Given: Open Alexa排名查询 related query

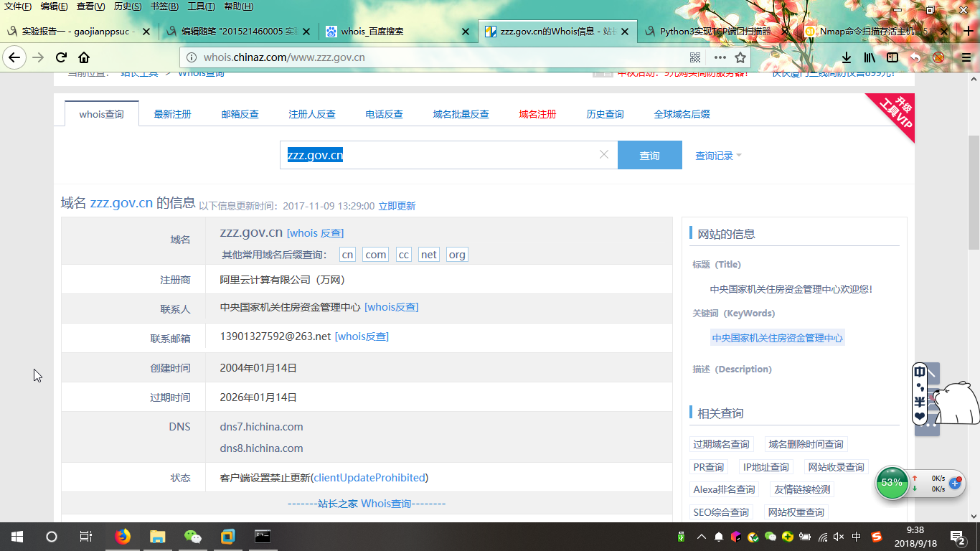Looking at the screenshot, I should click(724, 489).
